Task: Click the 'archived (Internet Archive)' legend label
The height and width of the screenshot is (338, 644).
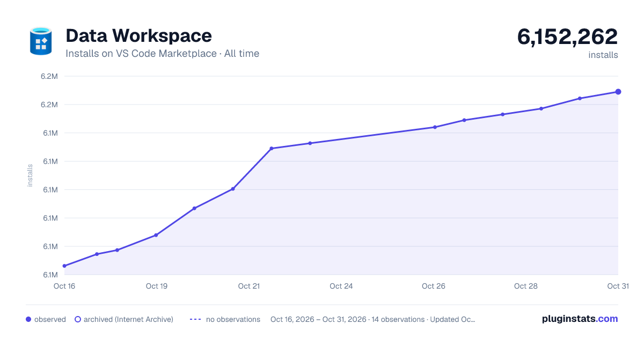Action: (x=128, y=319)
